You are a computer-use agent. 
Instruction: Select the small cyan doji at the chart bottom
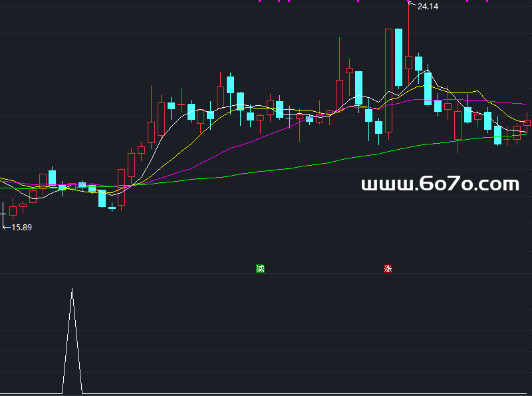coord(112,208)
